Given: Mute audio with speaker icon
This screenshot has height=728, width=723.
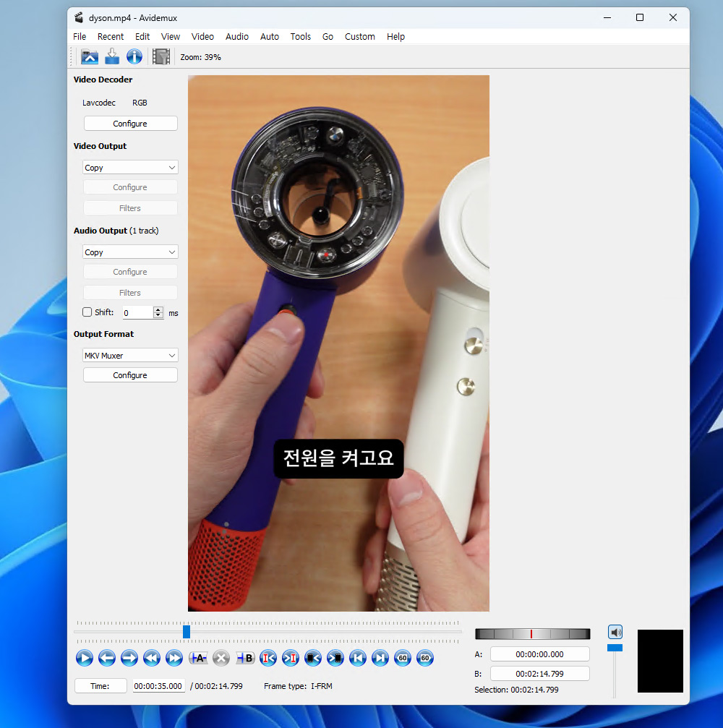Looking at the screenshot, I should [615, 632].
